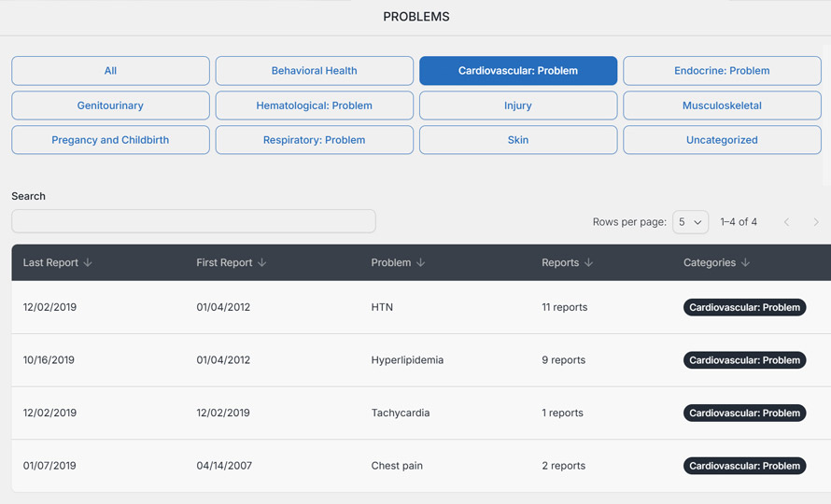The width and height of the screenshot is (831, 504).
Task: Click the Reports column sort arrow
Action: (x=589, y=263)
